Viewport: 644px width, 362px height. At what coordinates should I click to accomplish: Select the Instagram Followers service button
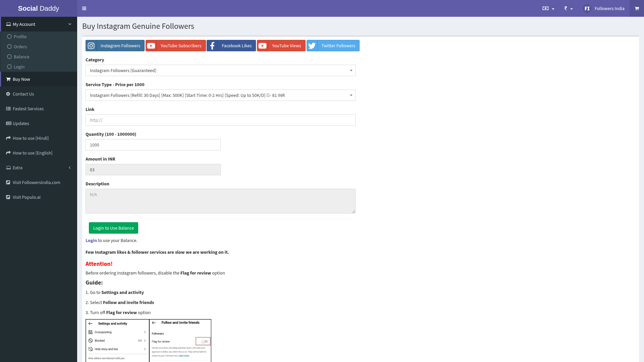coord(115,46)
